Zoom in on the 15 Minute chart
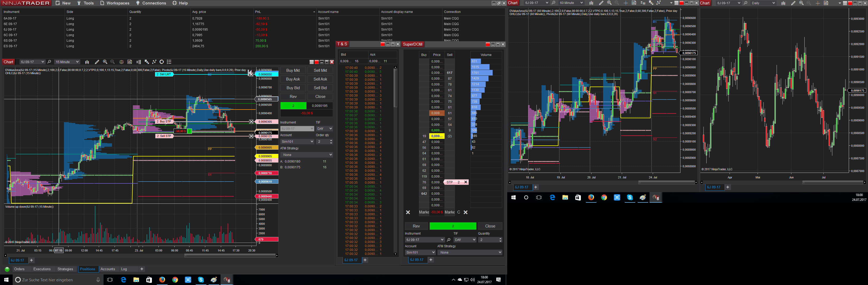The image size is (868, 285). tap(105, 62)
